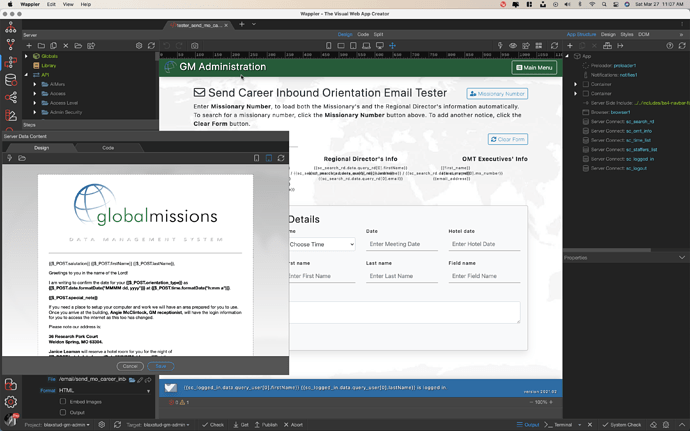Click the blue fit-to-screen arrows icon
690x431 pixels.
[x=393, y=45]
